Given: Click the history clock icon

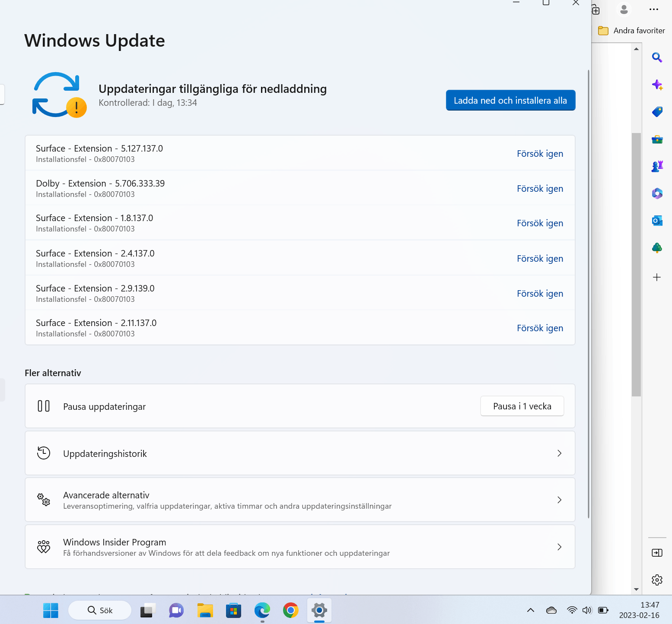Looking at the screenshot, I should (x=44, y=453).
